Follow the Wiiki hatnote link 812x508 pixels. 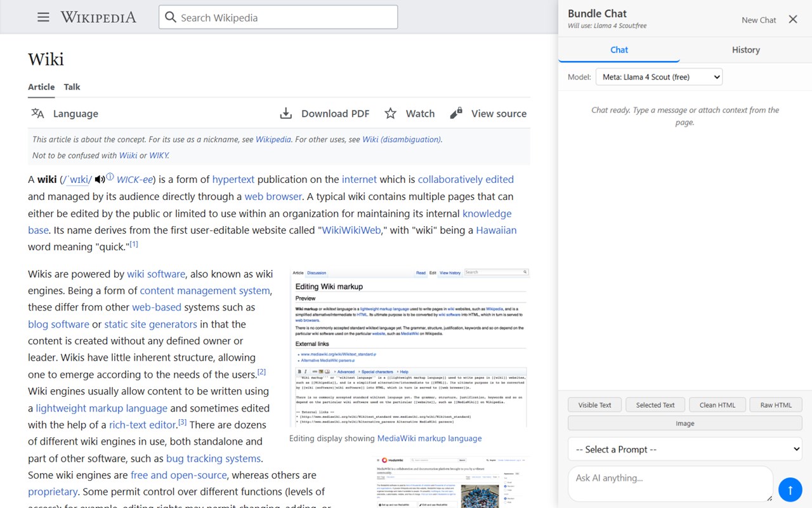(128, 155)
